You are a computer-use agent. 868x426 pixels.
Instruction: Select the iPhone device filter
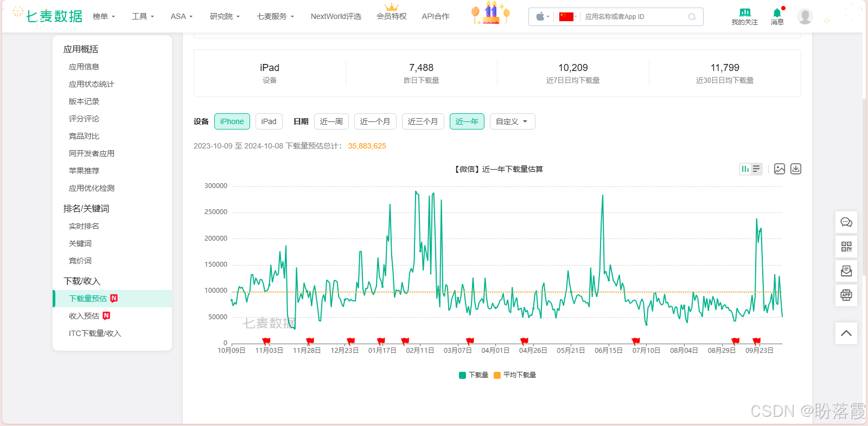[x=232, y=121]
